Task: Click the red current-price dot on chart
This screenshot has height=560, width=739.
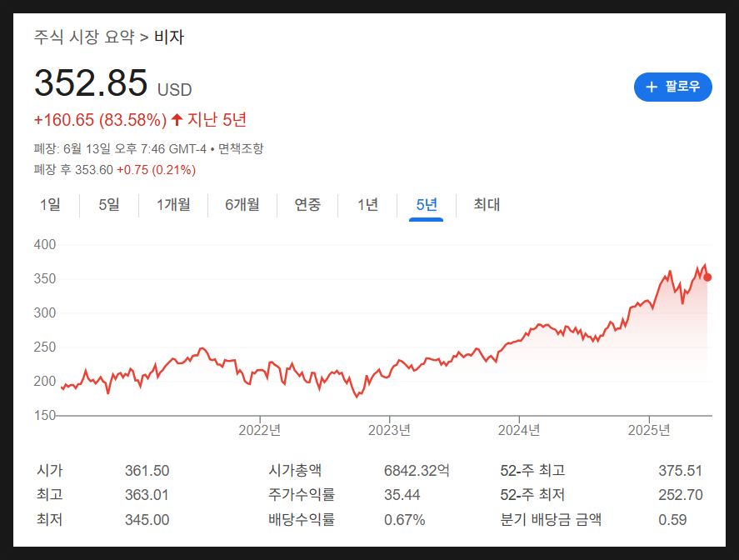Action: [707, 277]
